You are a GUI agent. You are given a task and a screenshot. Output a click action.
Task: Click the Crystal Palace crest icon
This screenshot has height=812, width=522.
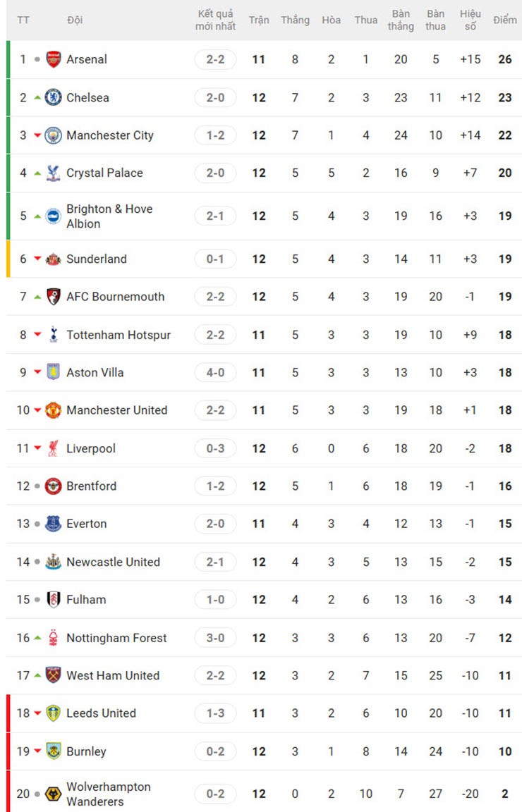[54, 173]
